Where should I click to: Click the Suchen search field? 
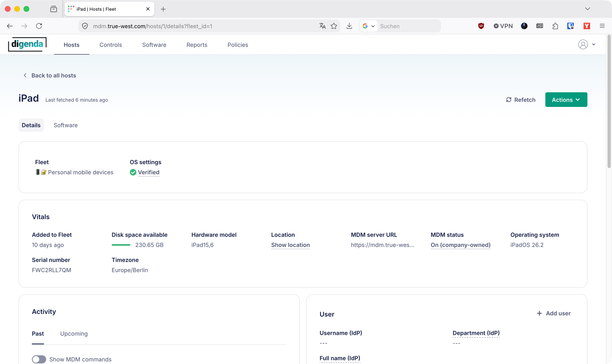point(409,26)
